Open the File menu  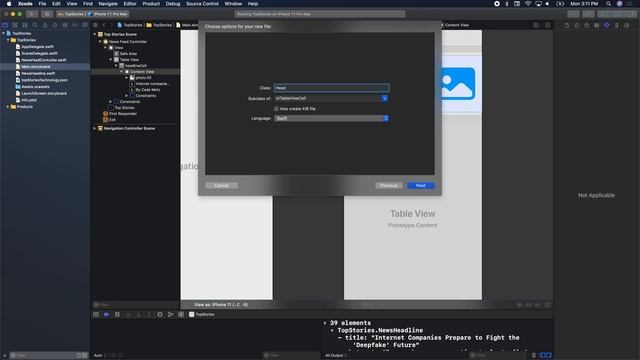(42, 4)
